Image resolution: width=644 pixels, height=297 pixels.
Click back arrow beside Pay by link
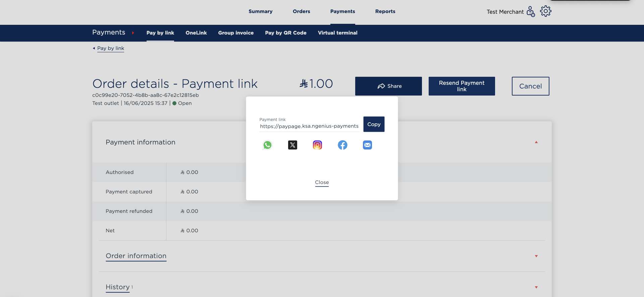pos(94,48)
